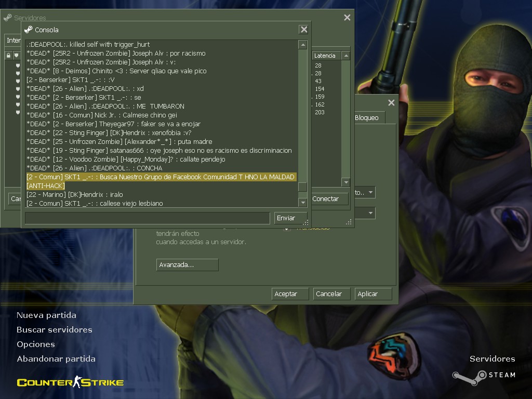Click Cancelar in the options dialog
The height and width of the screenshot is (399, 532).
tap(331, 294)
